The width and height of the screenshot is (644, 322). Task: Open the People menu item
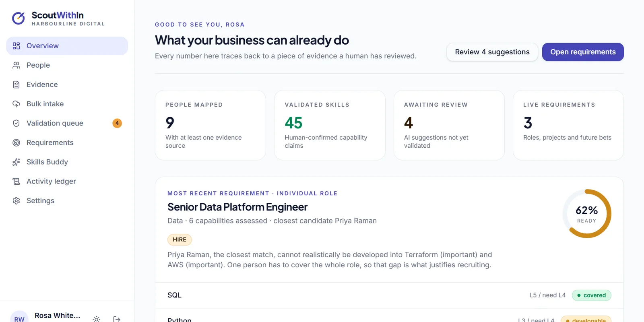[x=67, y=65]
